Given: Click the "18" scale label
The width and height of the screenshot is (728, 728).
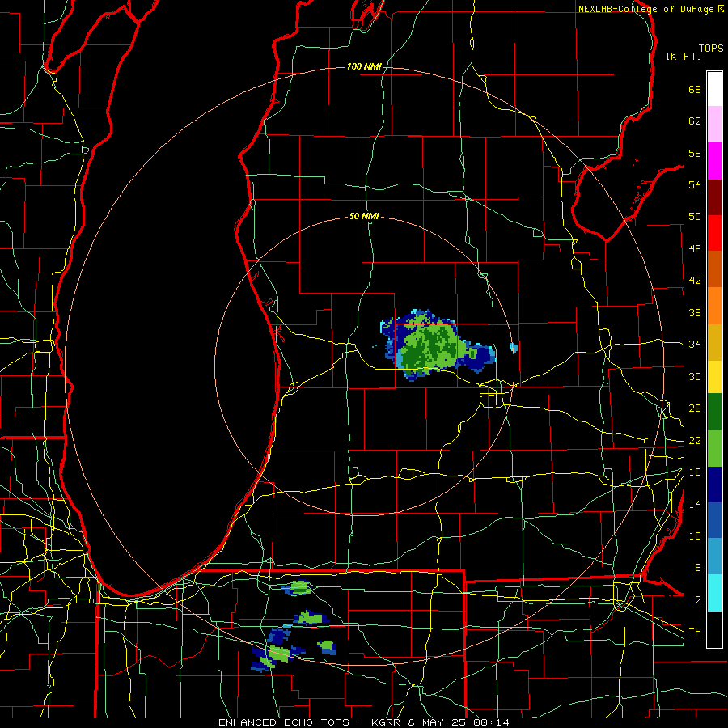Looking at the screenshot, I should pyautogui.click(x=695, y=472).
